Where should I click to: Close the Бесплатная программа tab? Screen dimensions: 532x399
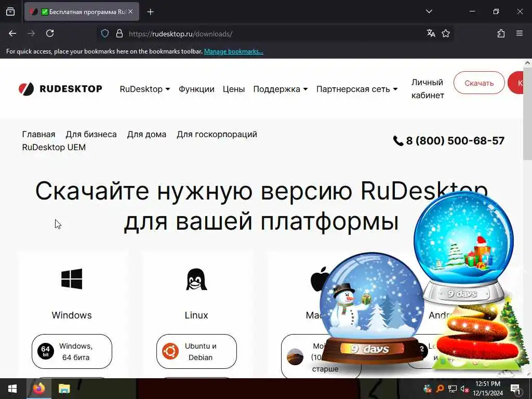click(130, 11)
